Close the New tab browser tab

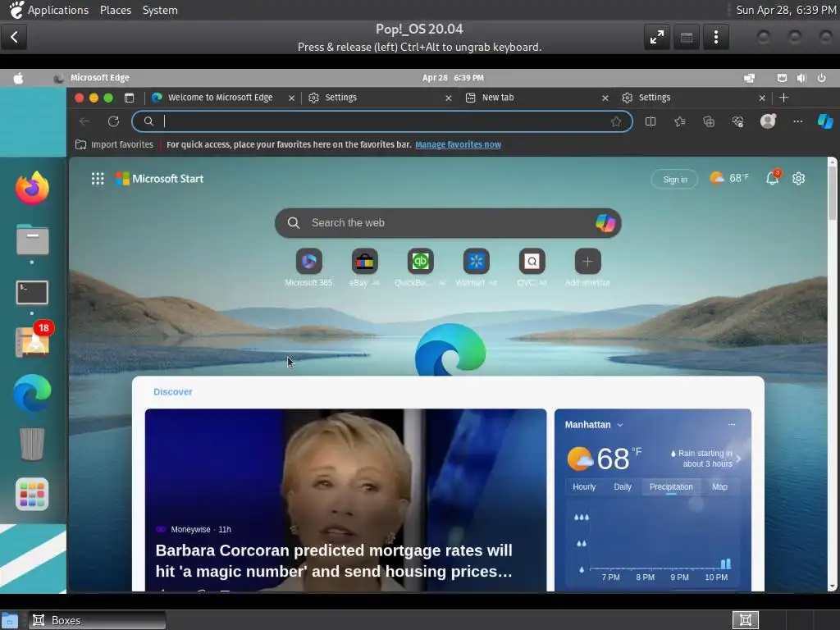[x=605, y=98]
